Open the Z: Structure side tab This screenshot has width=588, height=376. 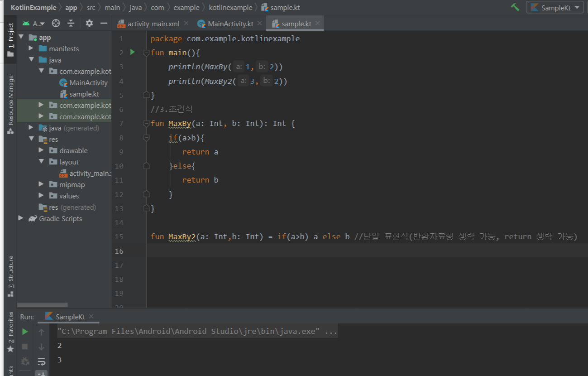pos(10,276)
